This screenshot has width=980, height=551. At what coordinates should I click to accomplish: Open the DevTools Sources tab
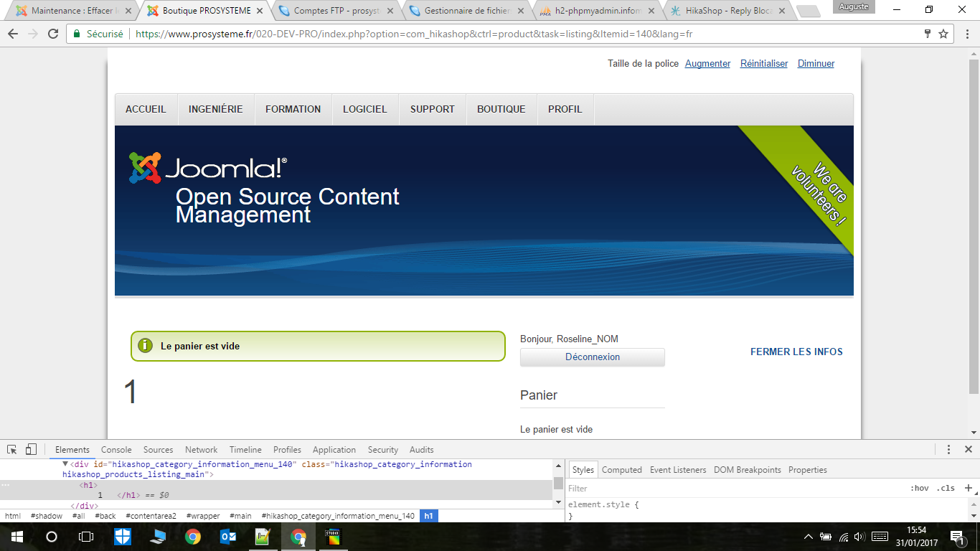click(x=158, y=450)
